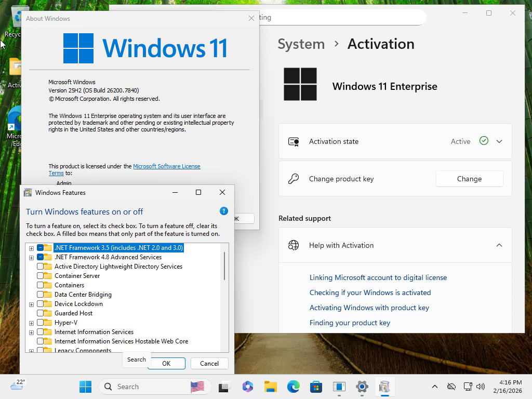Expand the Legacy Components node
Image resolution: width=532 pixels, height=399 pixels.
point(31,351)
